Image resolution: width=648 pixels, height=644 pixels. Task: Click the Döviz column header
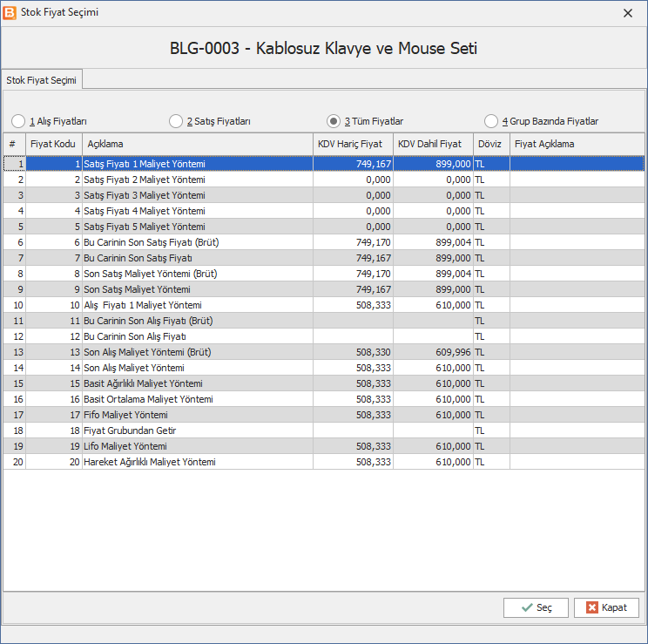[x=491, y=144]
